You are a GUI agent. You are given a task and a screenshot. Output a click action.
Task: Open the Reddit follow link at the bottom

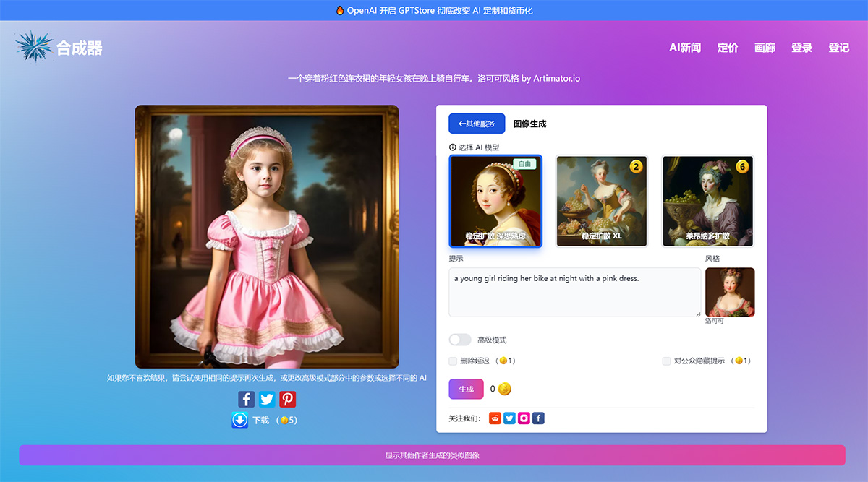coord(495,418)
